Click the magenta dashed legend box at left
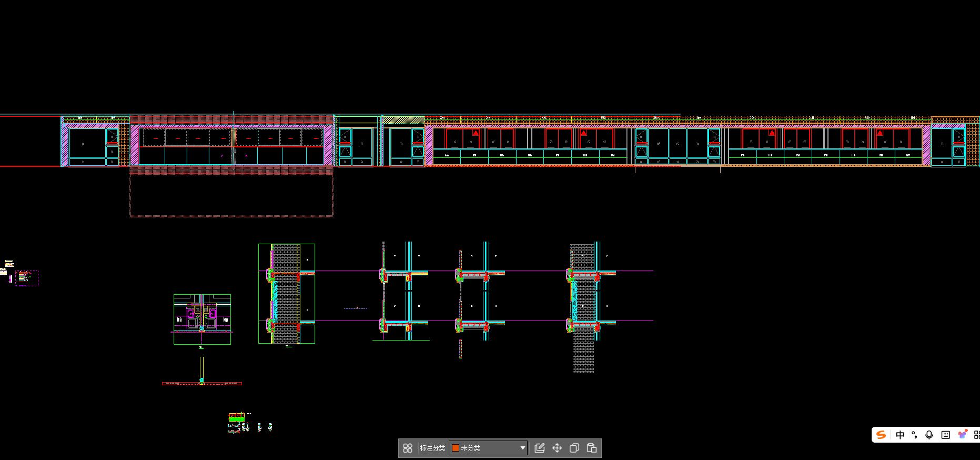Viewport: 980px width, 460px height. [x=27, y=278]
